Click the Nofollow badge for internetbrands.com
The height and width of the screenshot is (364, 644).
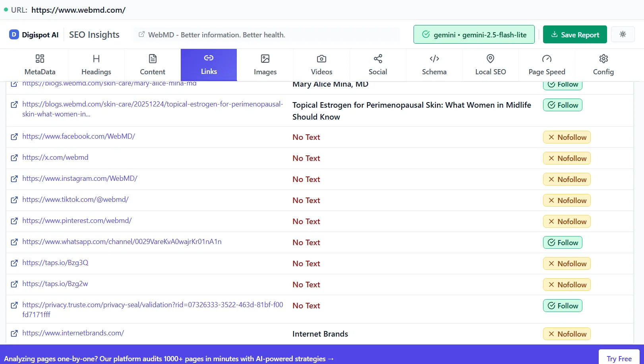click(x=567, y=334)
